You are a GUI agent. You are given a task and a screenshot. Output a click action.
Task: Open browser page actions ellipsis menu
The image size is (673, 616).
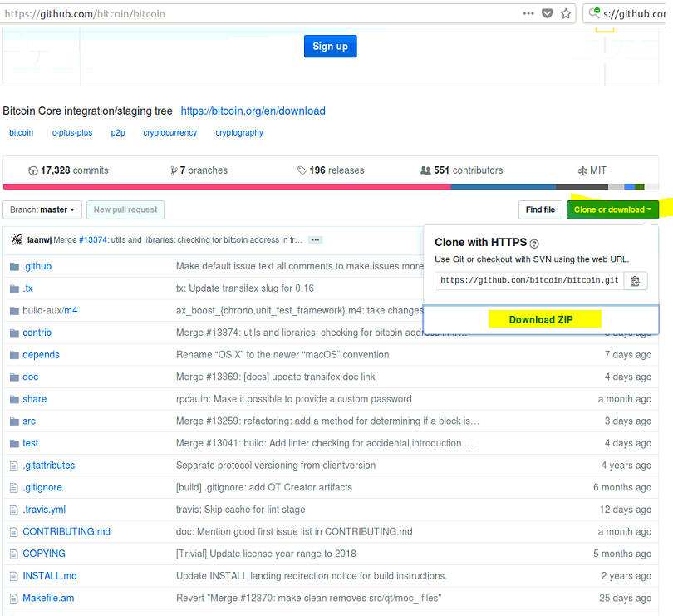[528, 14]
